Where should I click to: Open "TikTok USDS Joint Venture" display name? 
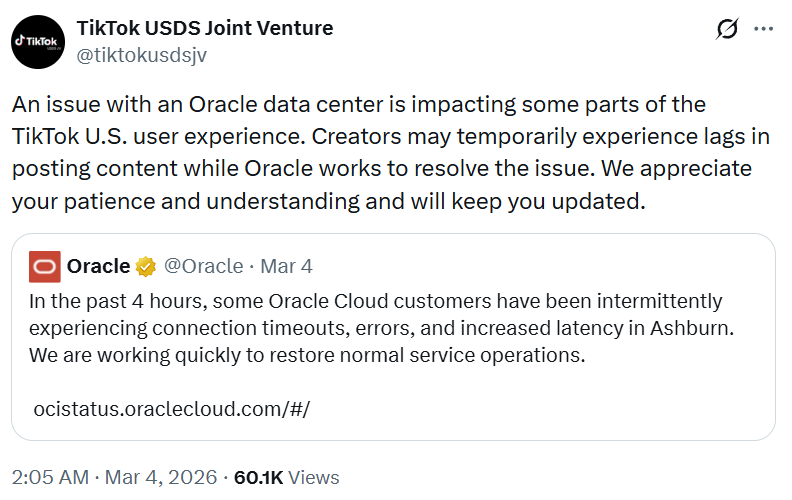[205, 27]
